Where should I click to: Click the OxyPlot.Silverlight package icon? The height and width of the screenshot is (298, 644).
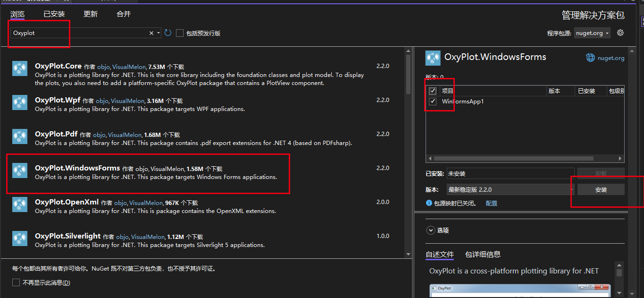[20, 238]
